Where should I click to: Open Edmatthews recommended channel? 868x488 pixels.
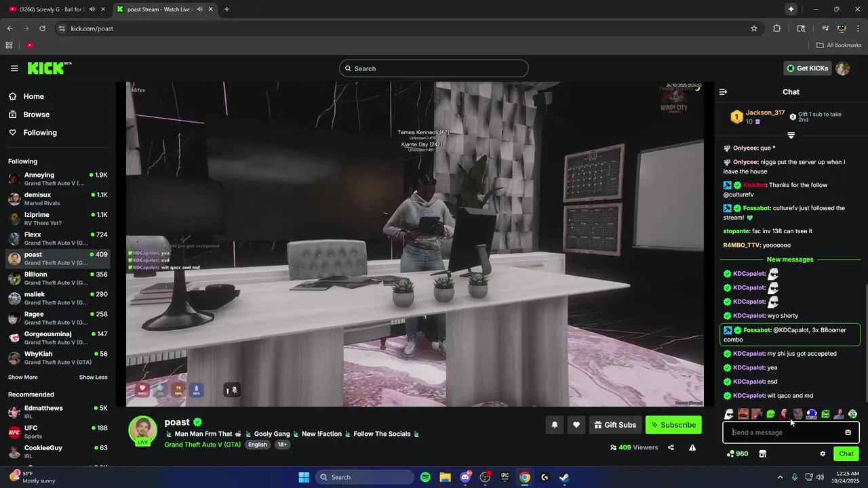click(58, 412)
